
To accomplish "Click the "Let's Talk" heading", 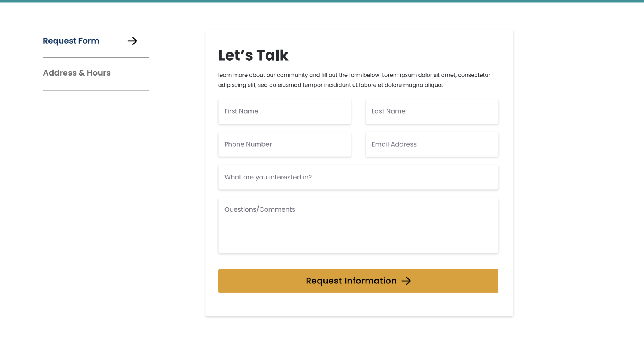I will (x=253, y=55).
